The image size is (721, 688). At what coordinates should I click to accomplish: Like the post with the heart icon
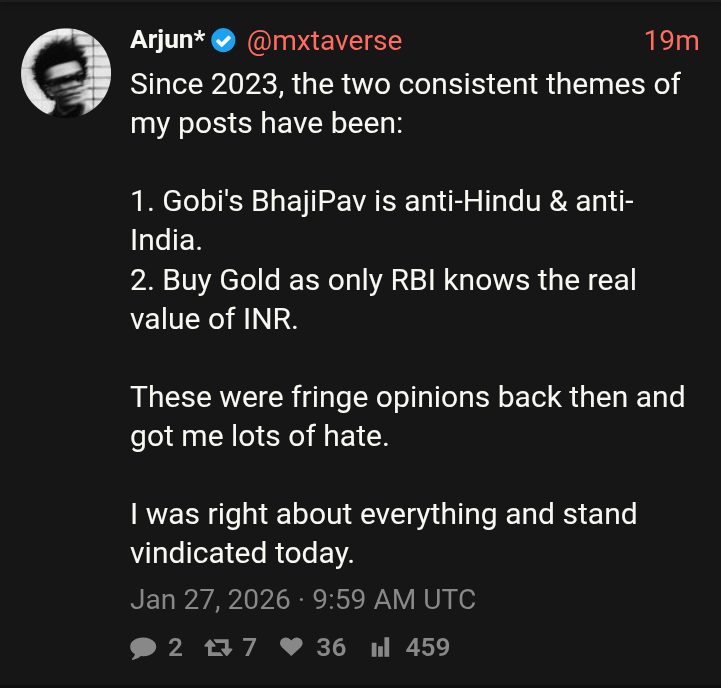(x=292, y=648)
